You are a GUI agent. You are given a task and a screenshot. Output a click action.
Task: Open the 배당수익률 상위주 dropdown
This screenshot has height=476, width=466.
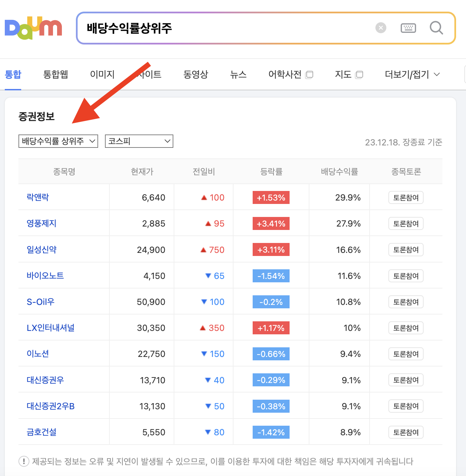[58, 141]
